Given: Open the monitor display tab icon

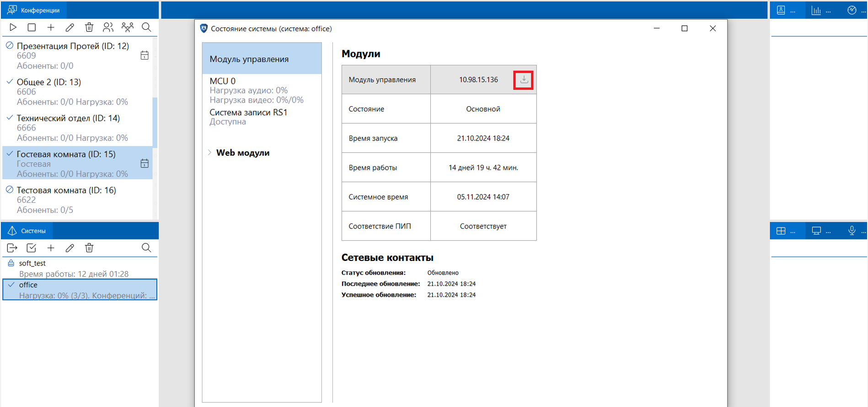Looking at the screenshot, I should (x=816, y=231).
